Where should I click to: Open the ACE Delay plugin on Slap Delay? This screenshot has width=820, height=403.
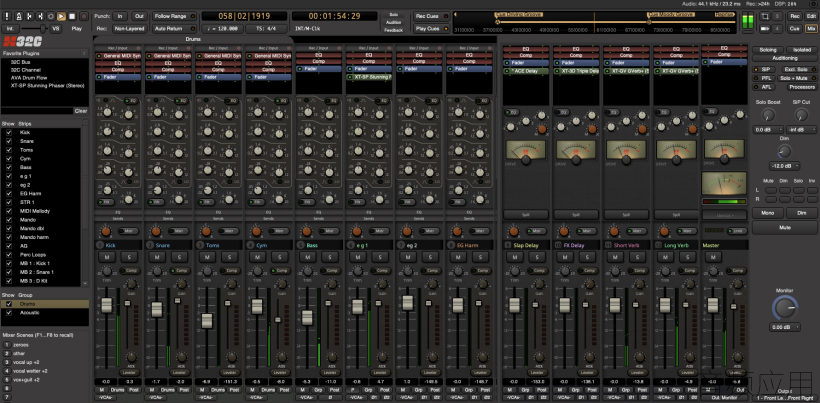(x=526, y=71)
